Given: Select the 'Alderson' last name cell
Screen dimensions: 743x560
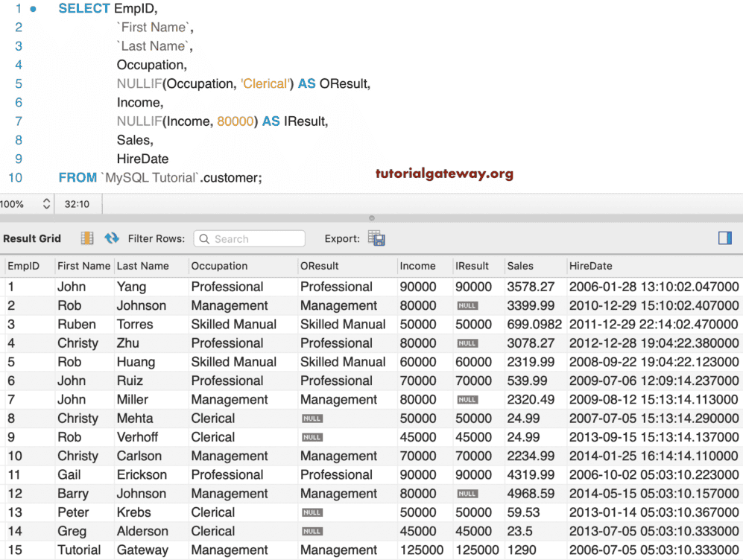Looking at the screenshot, I should click(142, 531).
